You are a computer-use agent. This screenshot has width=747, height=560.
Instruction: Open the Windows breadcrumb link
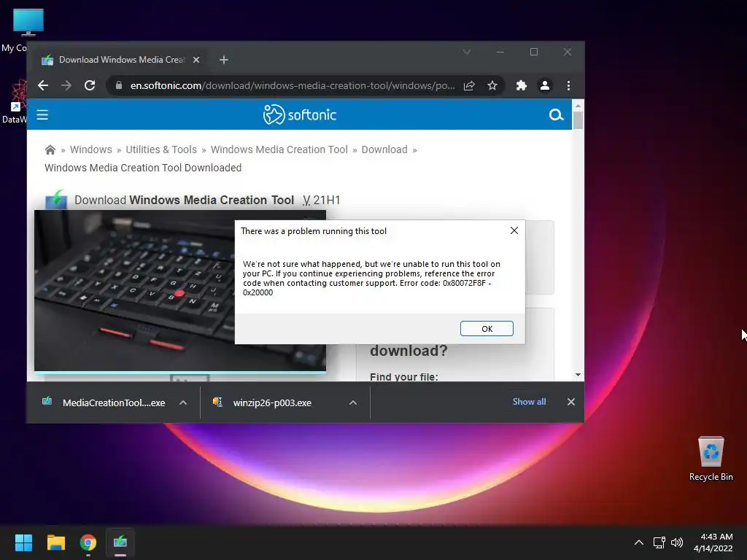tap(91, 149)
